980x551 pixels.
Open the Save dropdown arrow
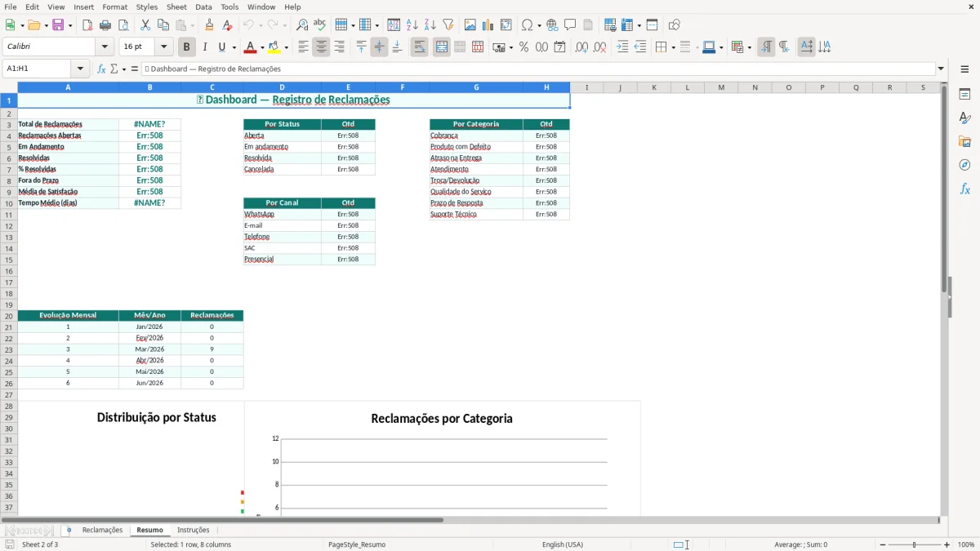70,25
